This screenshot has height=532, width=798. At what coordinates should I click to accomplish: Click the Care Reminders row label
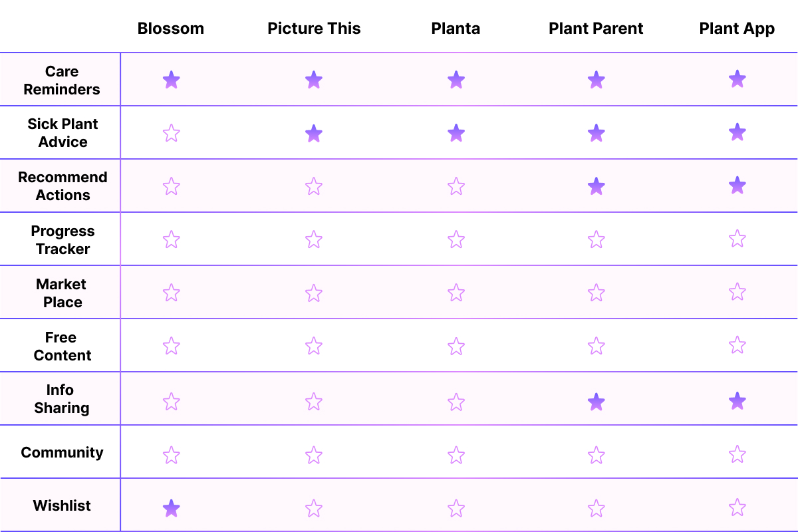[62, 80]
